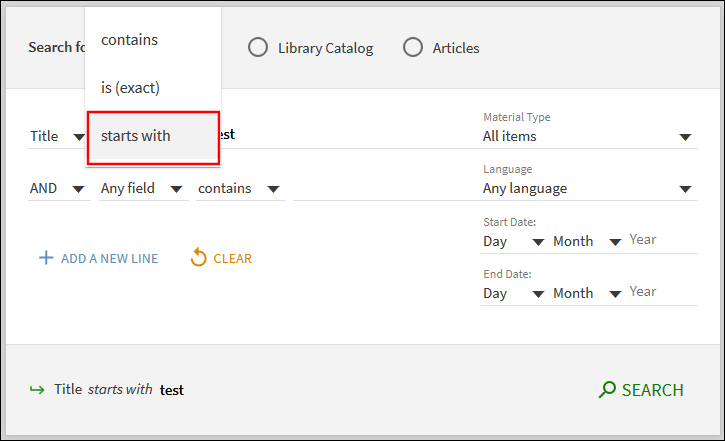The height and width of the screenshot is (441, 725).
Task: Choose the 'contains' menu option
Action: 130,40
